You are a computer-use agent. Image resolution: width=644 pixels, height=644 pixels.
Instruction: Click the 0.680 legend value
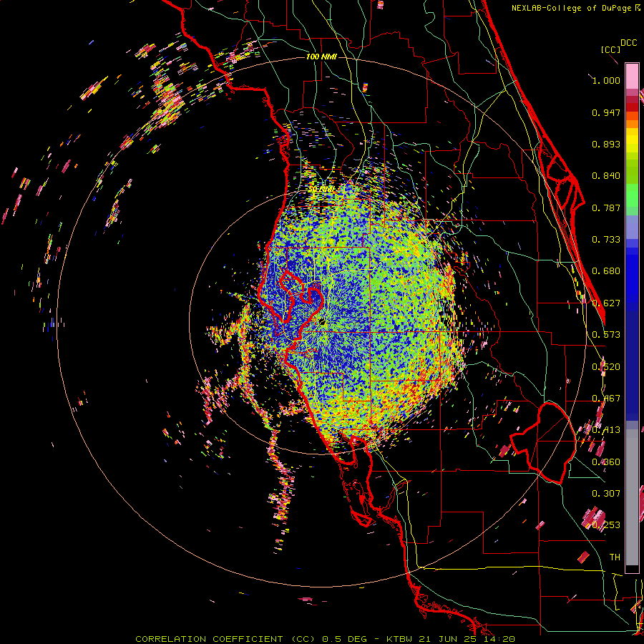pos(606,271)
